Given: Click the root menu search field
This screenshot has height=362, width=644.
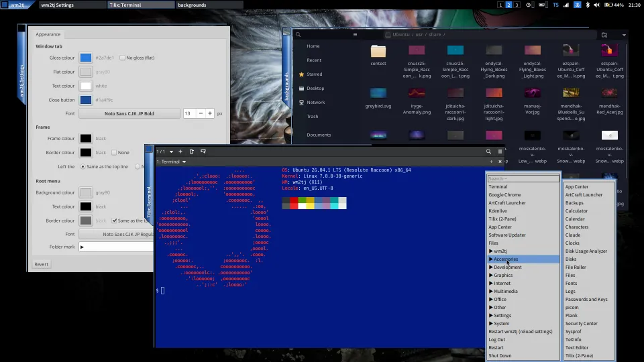Looking at the screenshot, I should [523, 178].
